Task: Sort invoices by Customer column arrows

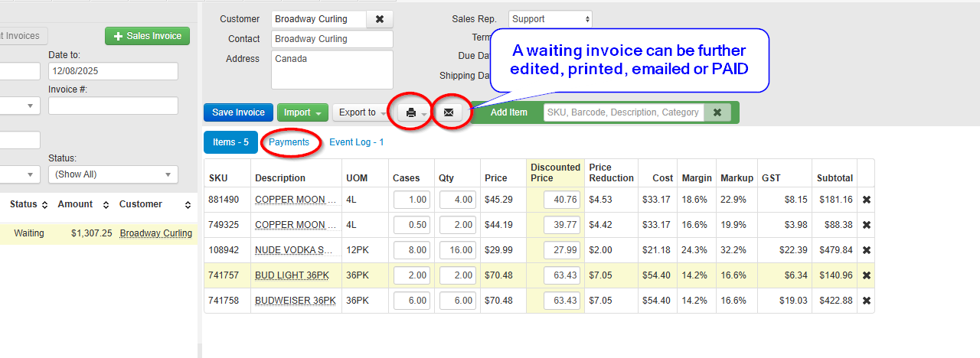Action: point(188,205)
